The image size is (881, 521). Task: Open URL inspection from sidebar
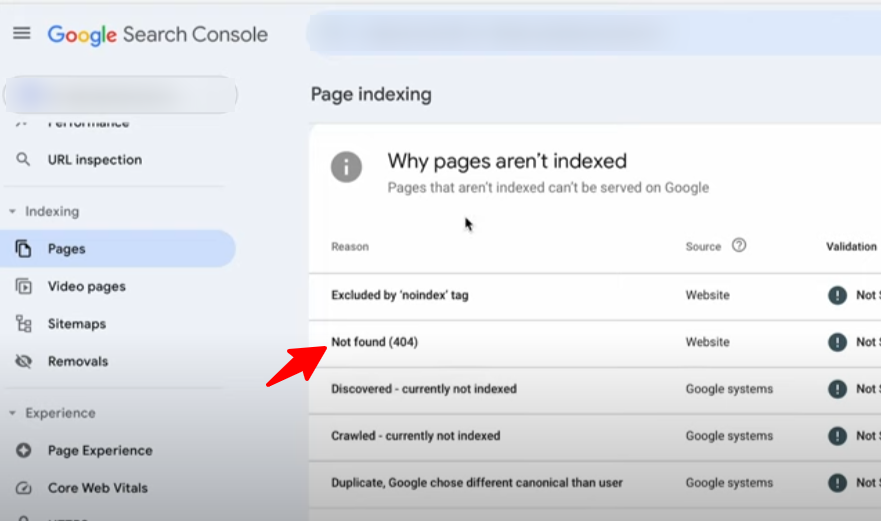(94, 160)
